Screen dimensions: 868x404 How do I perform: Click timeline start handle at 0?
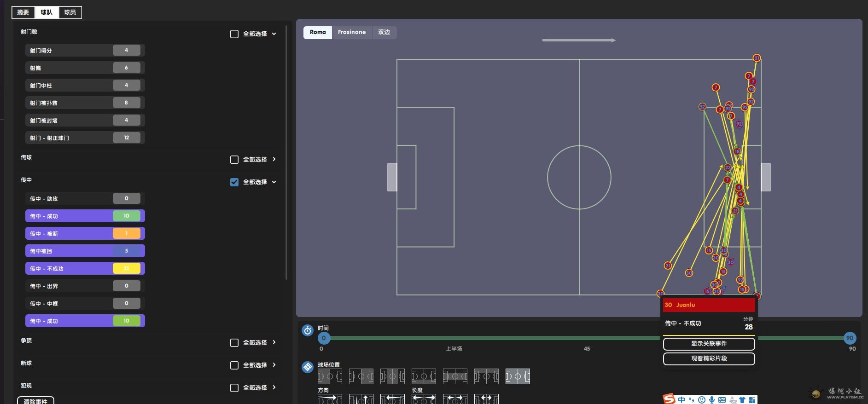pos(324,338)
